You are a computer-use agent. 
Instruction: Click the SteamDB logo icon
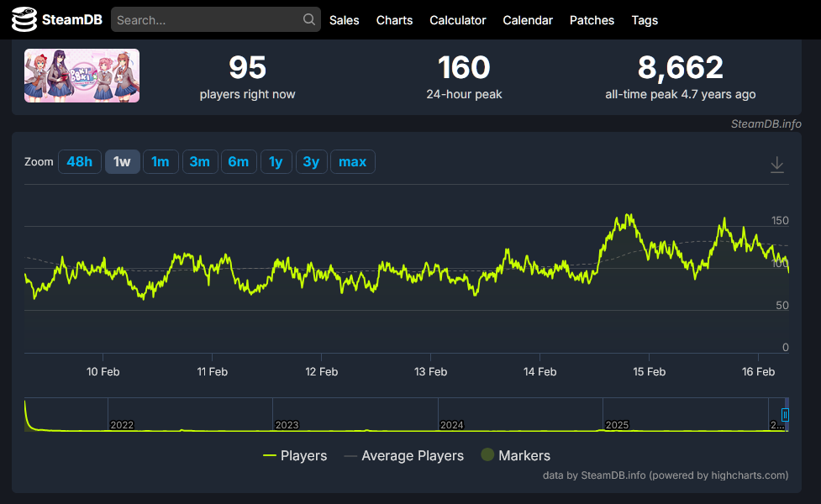(24, 20)
